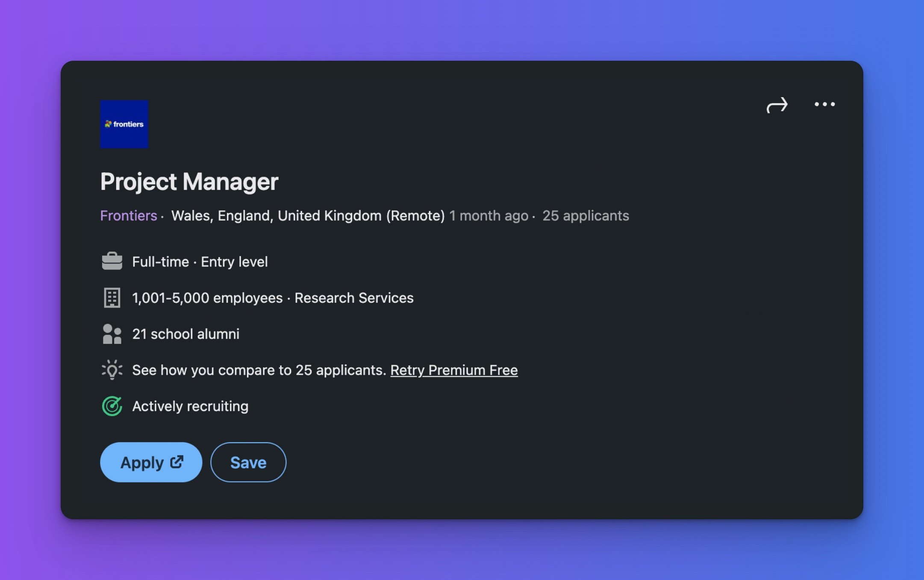
Task: Click the green actively recruiting target icon
Action: tap(112, 406)
